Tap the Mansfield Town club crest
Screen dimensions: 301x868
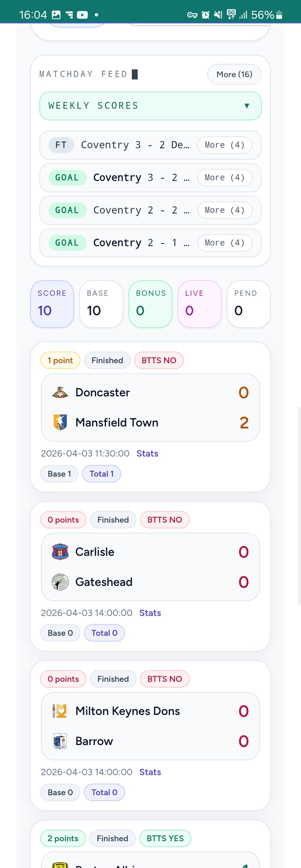[60, 422]
